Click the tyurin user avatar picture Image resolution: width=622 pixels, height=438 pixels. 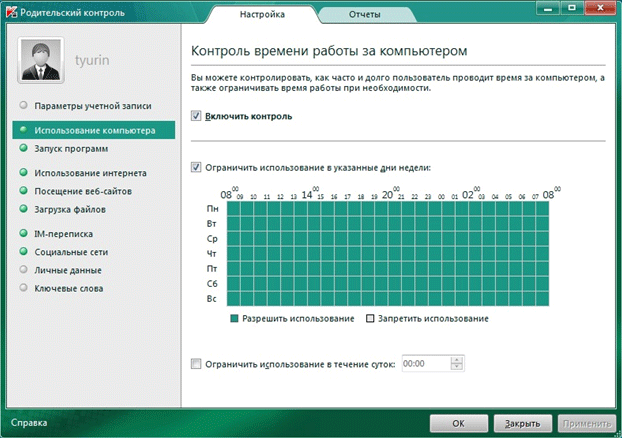(41, 60)
